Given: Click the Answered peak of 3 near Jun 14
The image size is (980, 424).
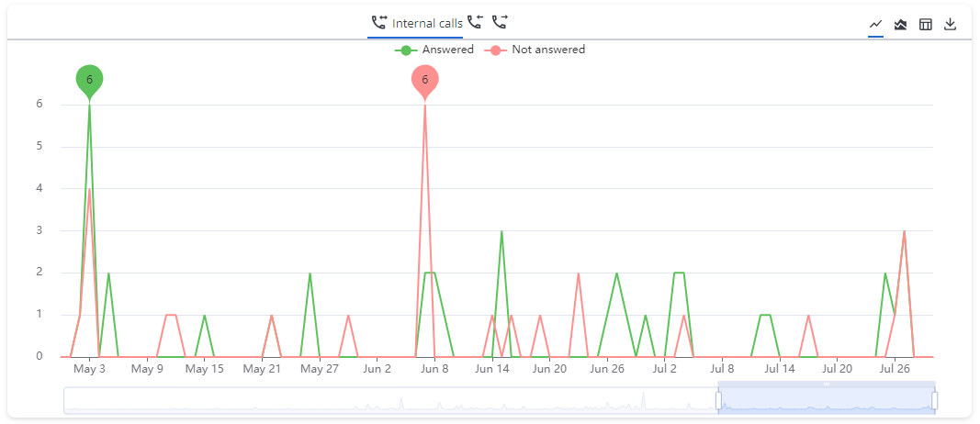Looking at the screenshot, I should coord(501,231).
